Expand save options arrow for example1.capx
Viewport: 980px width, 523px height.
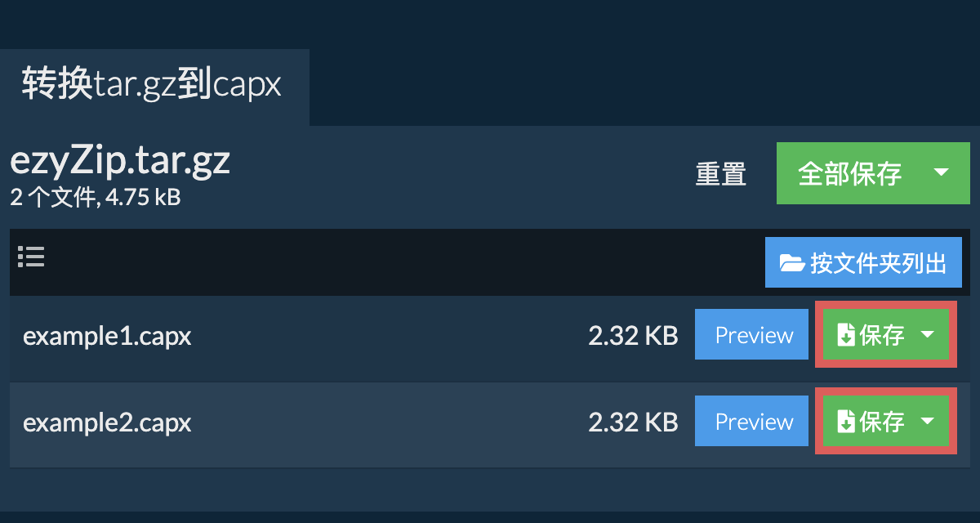pyautogui.click(x=928, y=335)
